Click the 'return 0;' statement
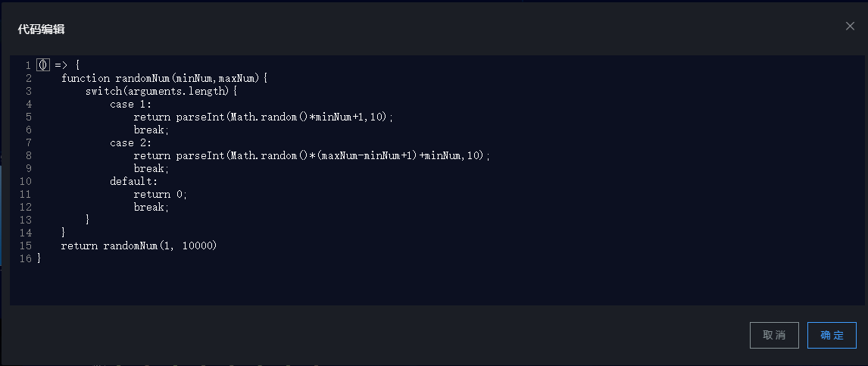Image resolution: width=868 pixels, height=366 pixels. click(x=160, y=194)
